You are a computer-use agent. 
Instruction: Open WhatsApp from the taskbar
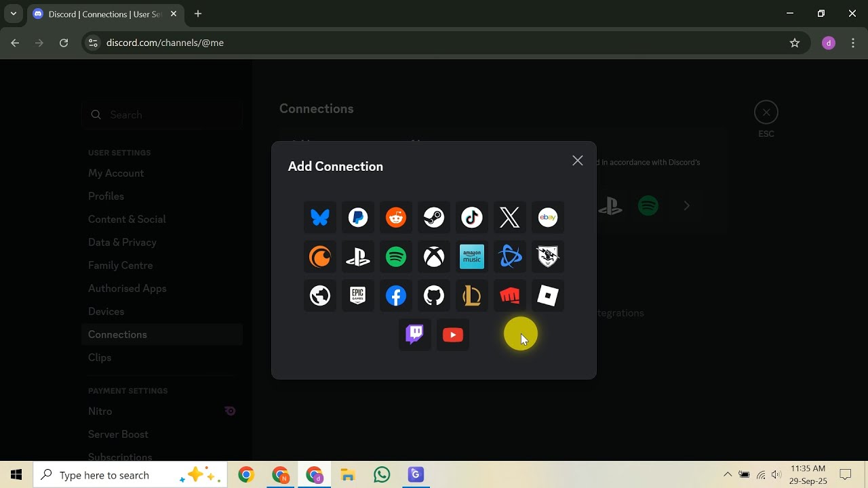(382, 474)
